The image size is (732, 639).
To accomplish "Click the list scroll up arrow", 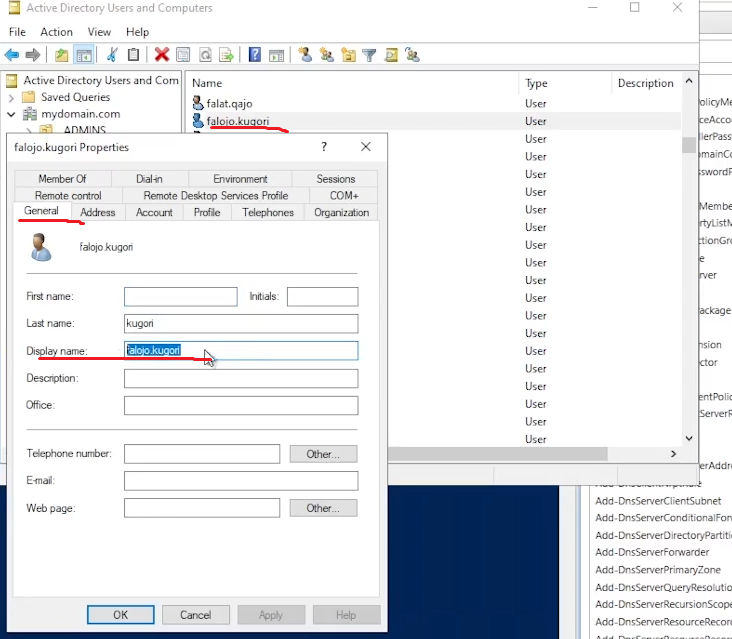I will [x=689, y=81].
